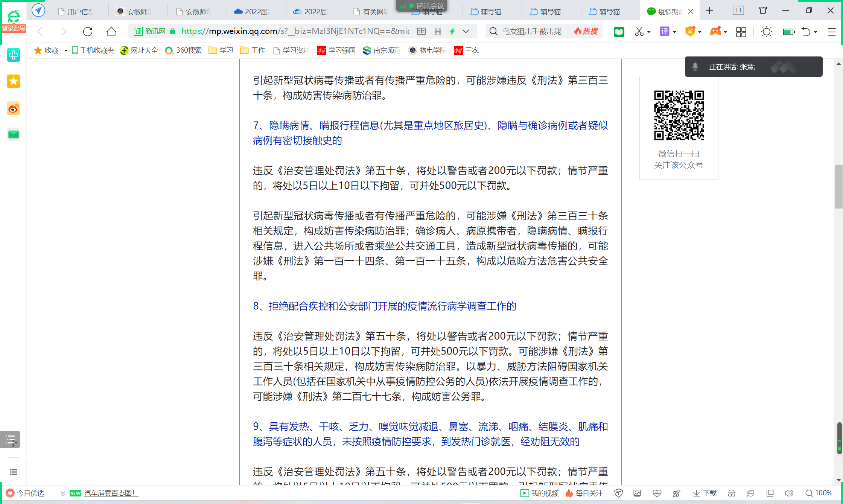This screenshot has width=843, height=504.
Task: Go to browser home page icon
Action: pos(111,32)
